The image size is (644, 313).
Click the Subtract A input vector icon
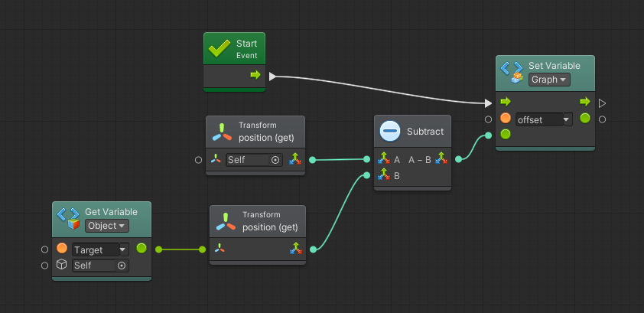click(x=384, y=159)
